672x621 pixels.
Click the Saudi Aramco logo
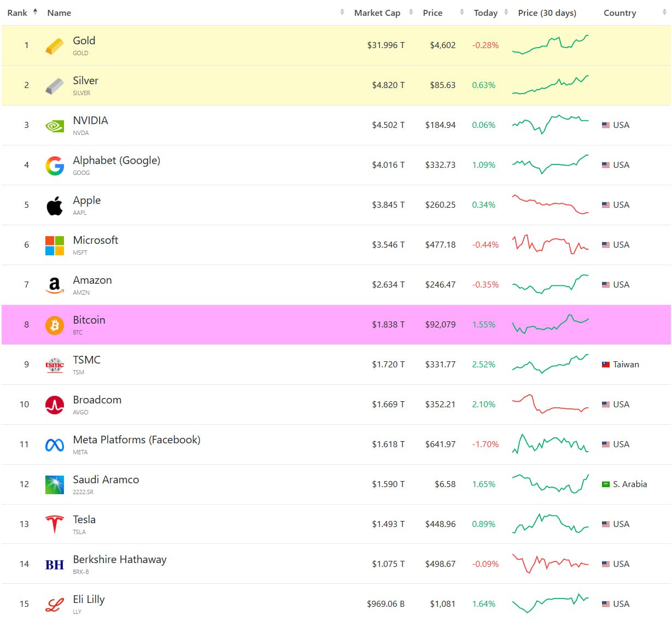point(54,485)
